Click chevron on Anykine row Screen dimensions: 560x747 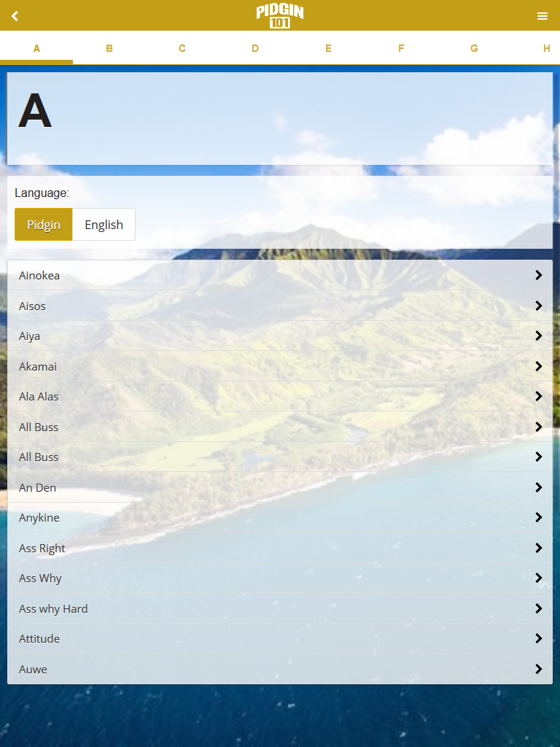[x=539, y=517]
